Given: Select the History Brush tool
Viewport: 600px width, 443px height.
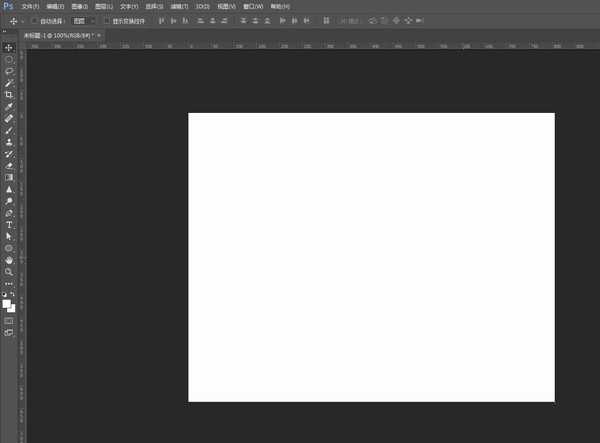Looking at the screenshot, I should [x=9, y=154].
